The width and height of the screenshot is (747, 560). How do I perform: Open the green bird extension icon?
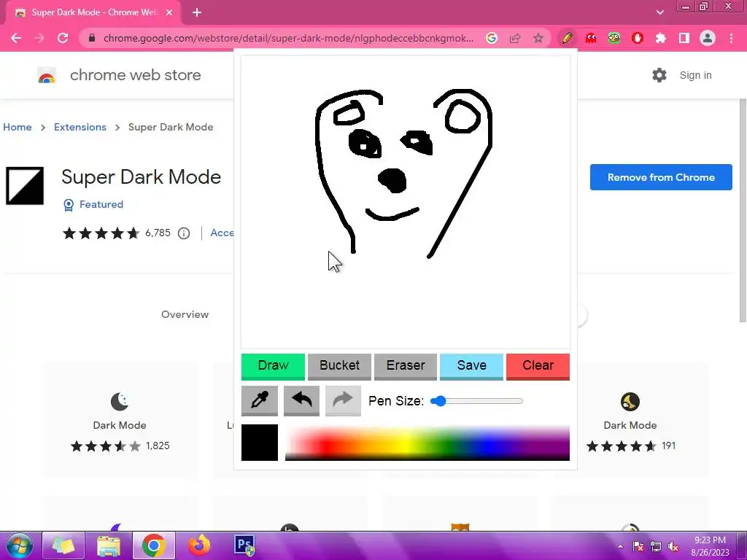[614, 38]
